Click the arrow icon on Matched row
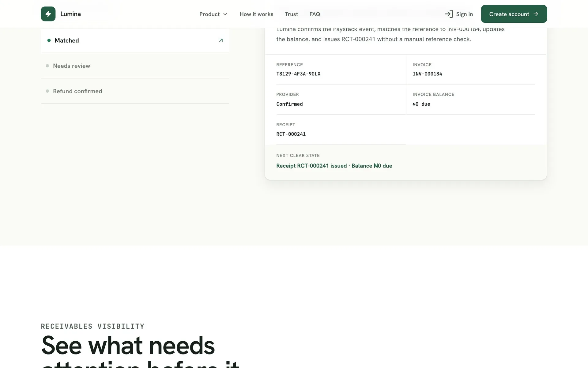The width and height of the screenshot is (588, 368). pyautogui.click(x=221, y=40)
